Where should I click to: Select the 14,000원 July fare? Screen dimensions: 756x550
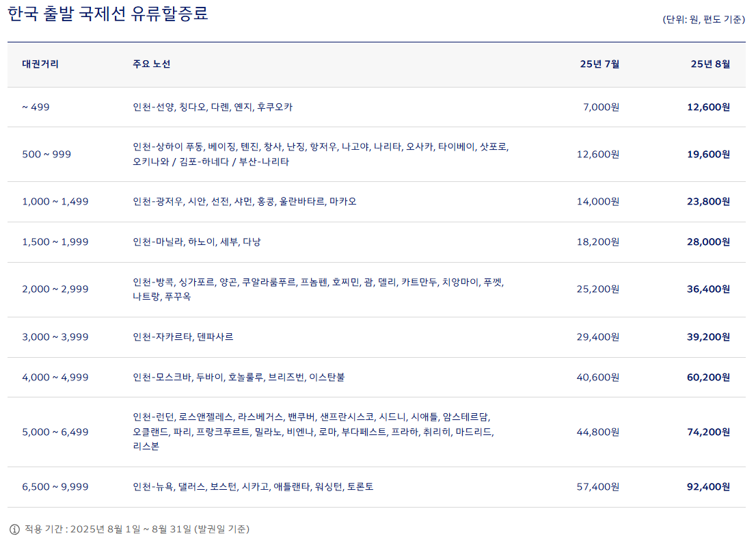(x=598, y=202)
